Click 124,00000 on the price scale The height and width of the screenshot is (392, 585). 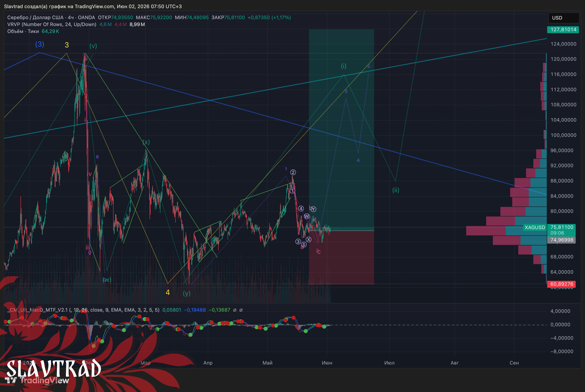pos(563,44)
